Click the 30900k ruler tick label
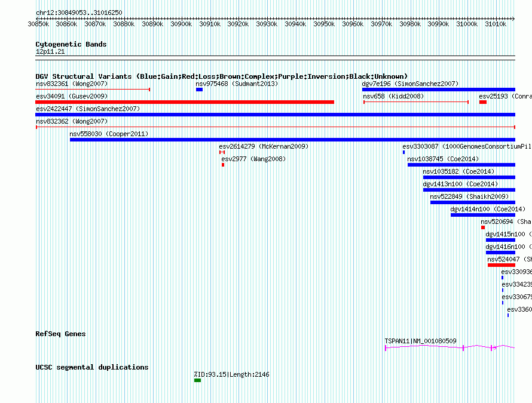Viewport: 532px width, 403px height. click(181, 24)
